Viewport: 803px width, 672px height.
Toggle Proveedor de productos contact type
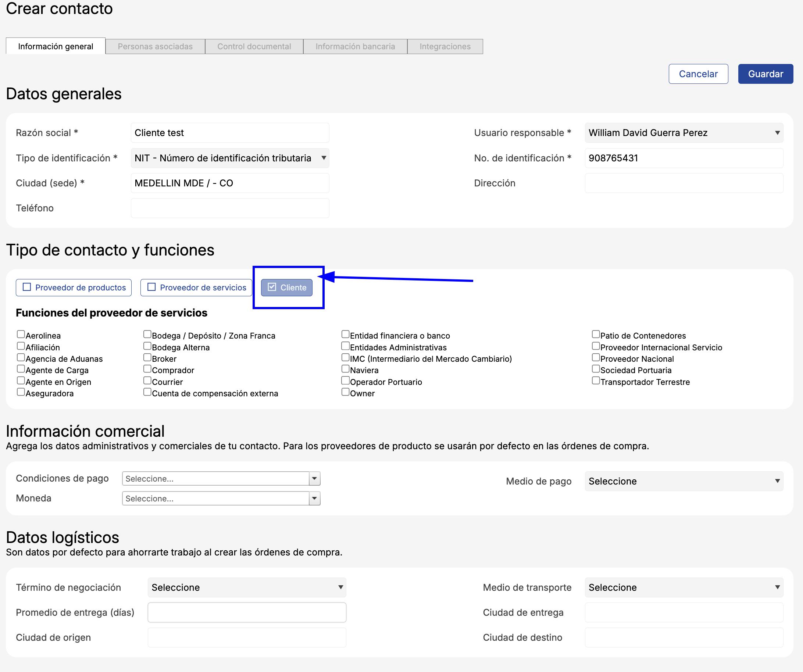pyautogui.click(x=74, y=287)
